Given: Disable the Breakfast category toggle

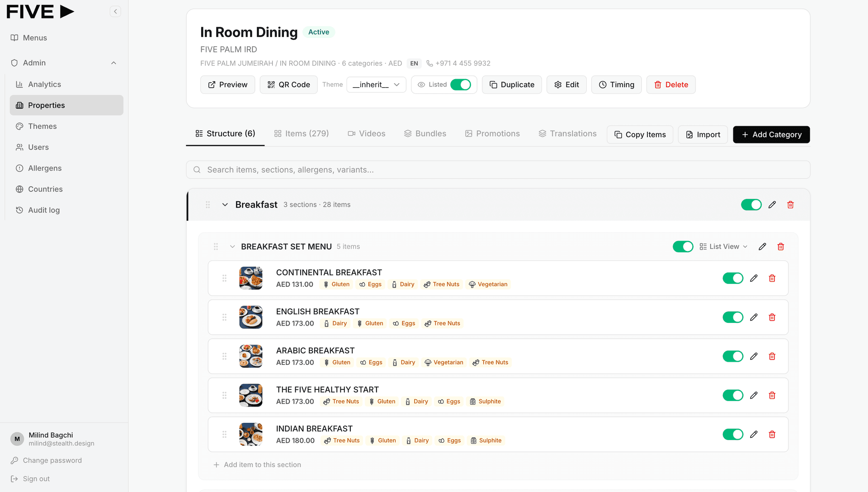Looking at the screenshot, I should [751, 205].
